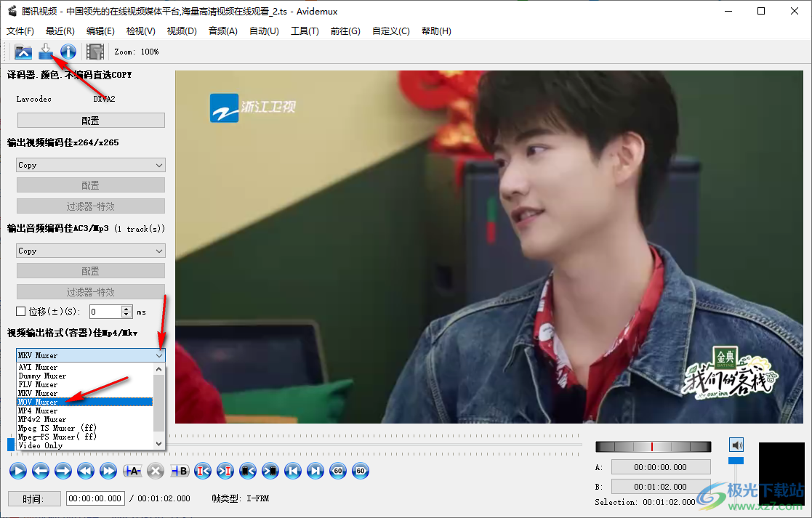Expand the video codec Copy dropdown
The width and height of the screenshot is (812, 518).
91,165
